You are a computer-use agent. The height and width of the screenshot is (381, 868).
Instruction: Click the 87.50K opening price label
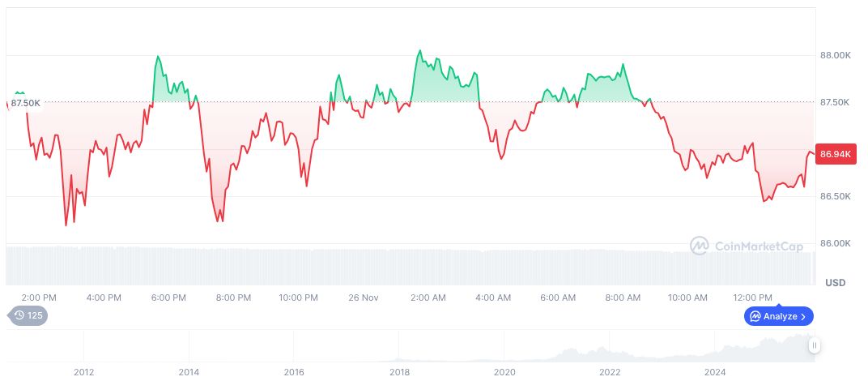[x=26, y=103]
